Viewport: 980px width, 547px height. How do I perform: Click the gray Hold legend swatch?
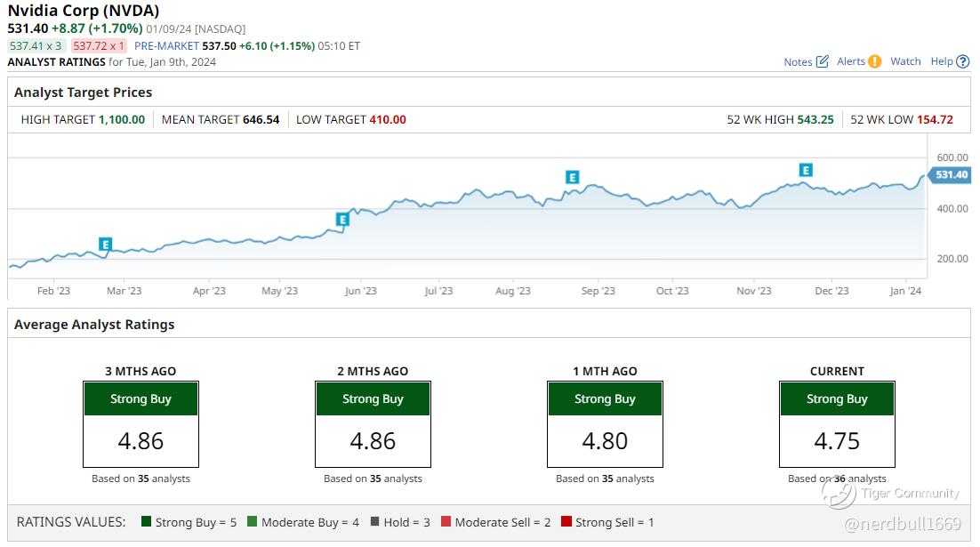coord(375,521)
